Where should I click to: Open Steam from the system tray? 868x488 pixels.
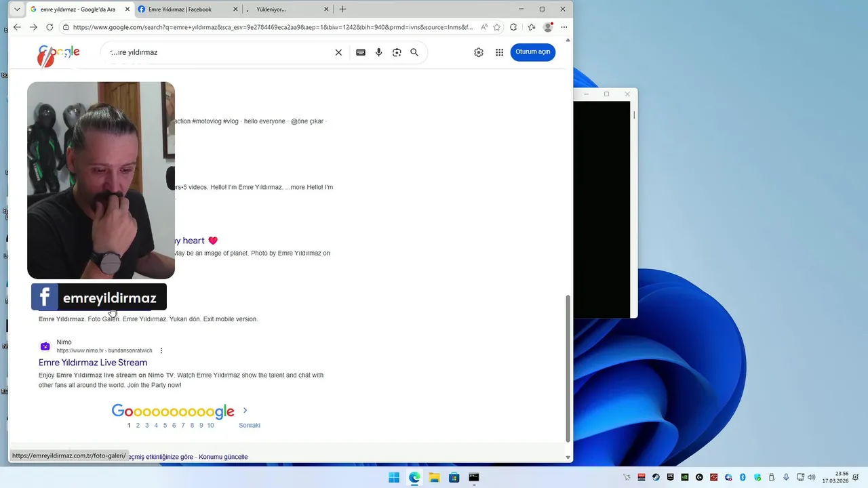[x=656, y=477]
